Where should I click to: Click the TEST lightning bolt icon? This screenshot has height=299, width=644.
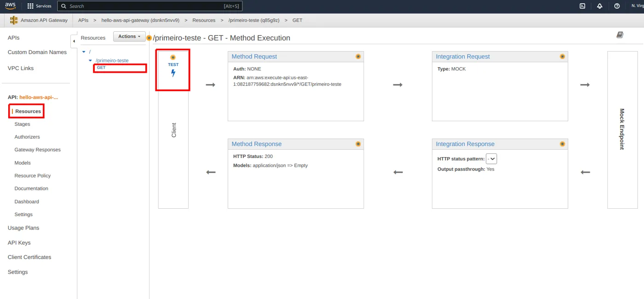pyautogui.click(x=173, y=73)
